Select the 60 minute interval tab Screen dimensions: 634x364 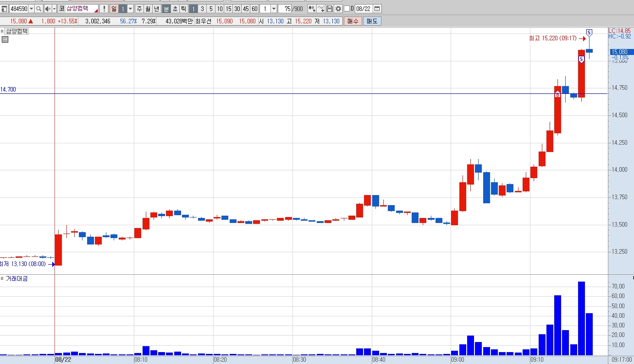coord(254,9)
